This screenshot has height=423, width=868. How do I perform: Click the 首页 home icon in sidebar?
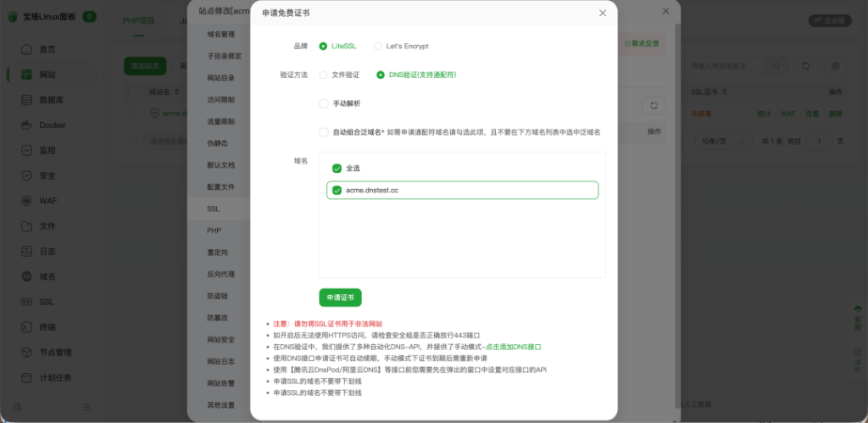point(26,49)
